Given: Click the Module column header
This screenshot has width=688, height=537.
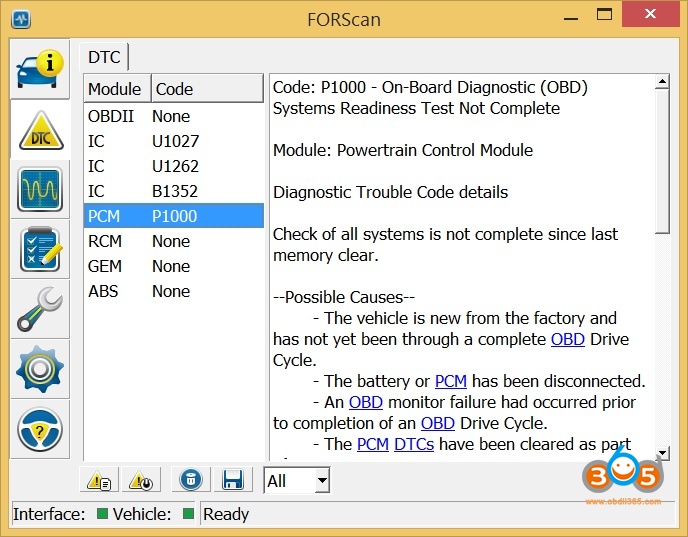Looking at the screenshot, I should [x=118, y=89].
